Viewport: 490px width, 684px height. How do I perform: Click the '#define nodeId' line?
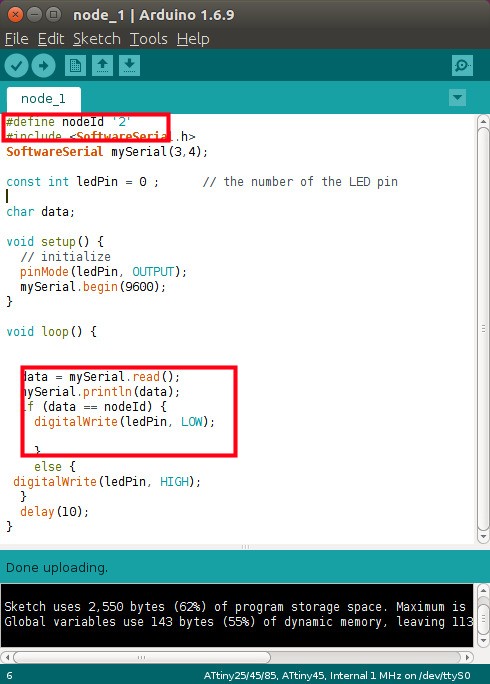pyautogui.click(x=69, y=122)
